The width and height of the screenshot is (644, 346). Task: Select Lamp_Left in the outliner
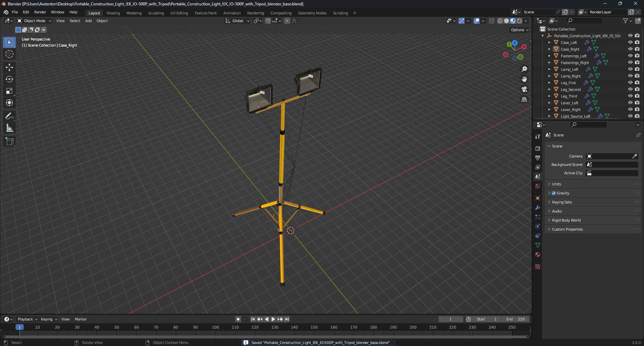[569, 69]
